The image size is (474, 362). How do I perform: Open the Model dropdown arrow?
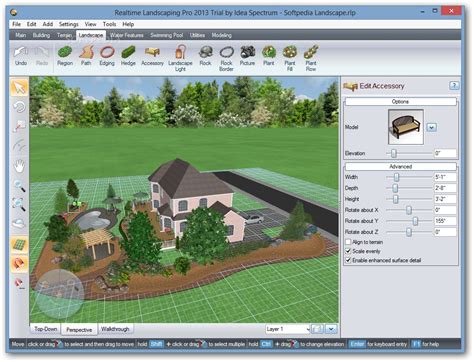(432, 127)
